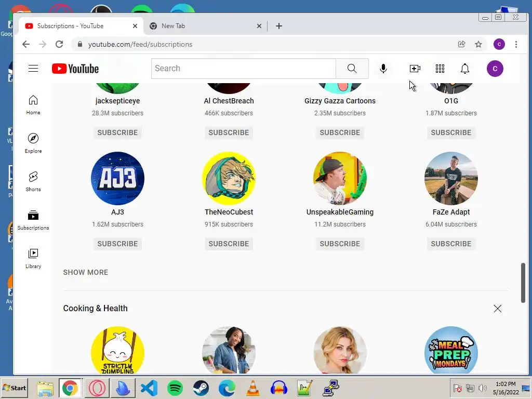Click the volume tray icon
The height and width of the screenshot is (399, 532).
pyautogui.click(x=482, y=388)
